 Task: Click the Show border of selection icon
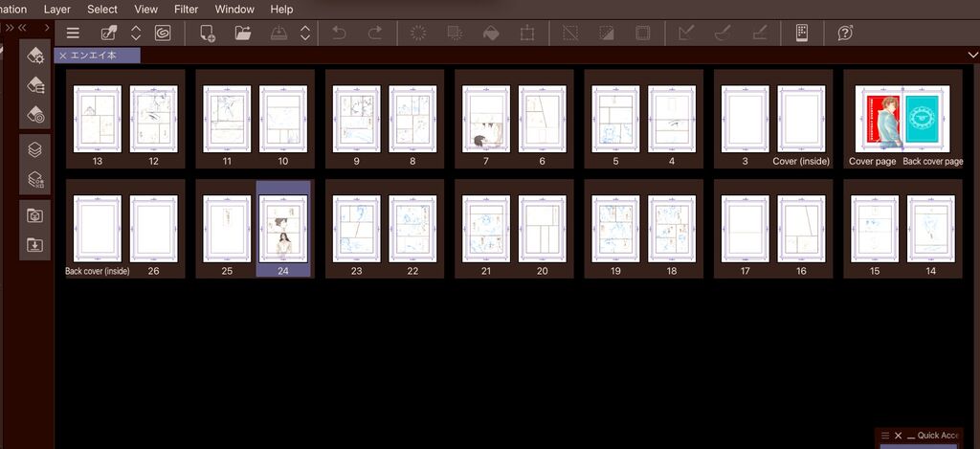click(642, 34)
